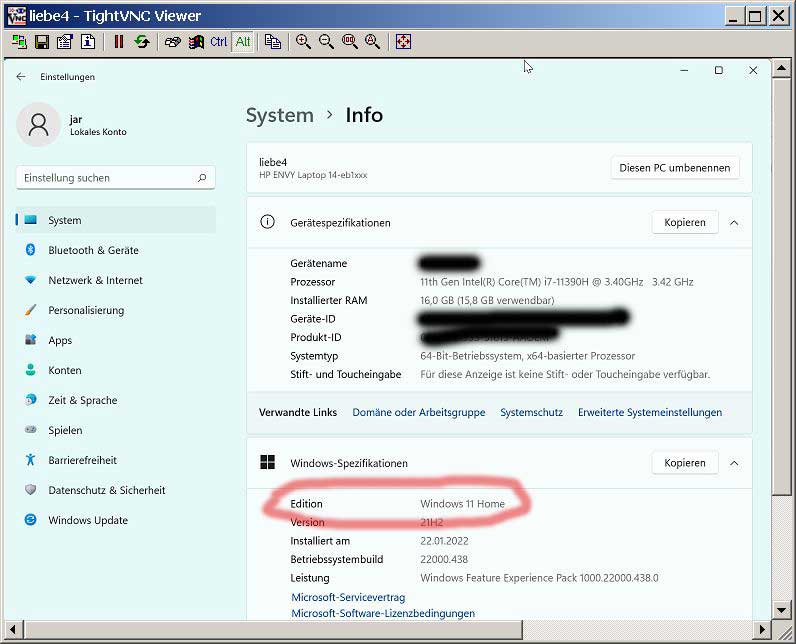Image resolution: width=796 pixels, height=644 pixels.
Task: Switch TightVNC to full screen mode
Action: [404, 42]
